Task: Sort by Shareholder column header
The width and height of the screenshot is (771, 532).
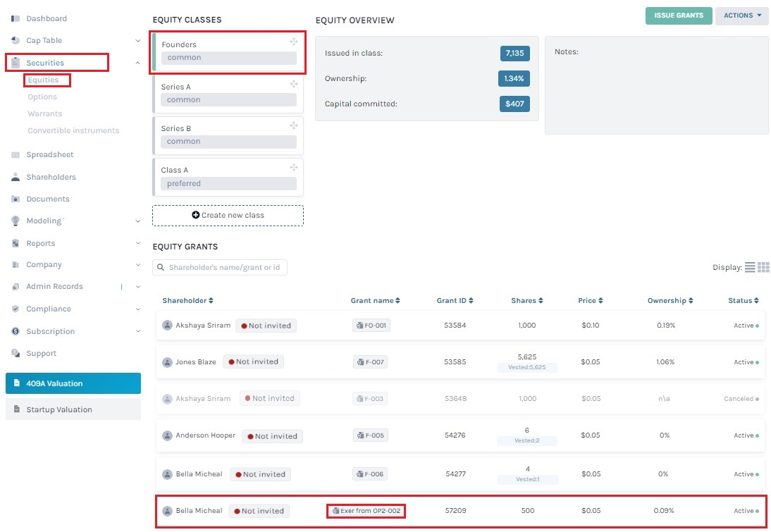Action: pos(188,300)
